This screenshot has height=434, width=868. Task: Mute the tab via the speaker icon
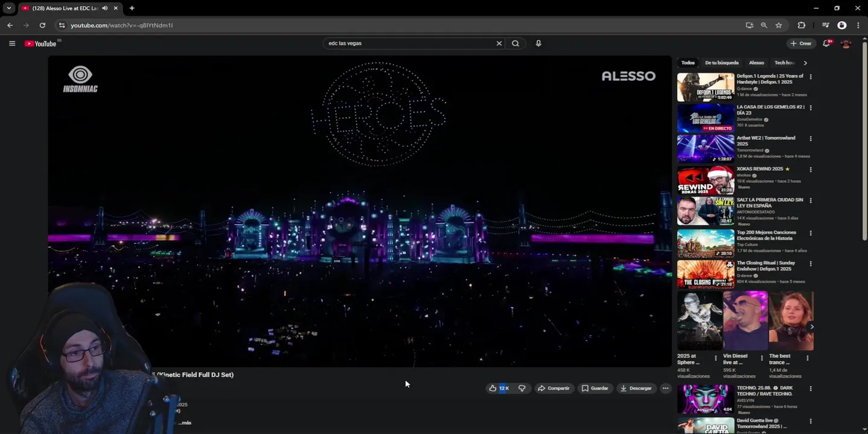(105, 8)
